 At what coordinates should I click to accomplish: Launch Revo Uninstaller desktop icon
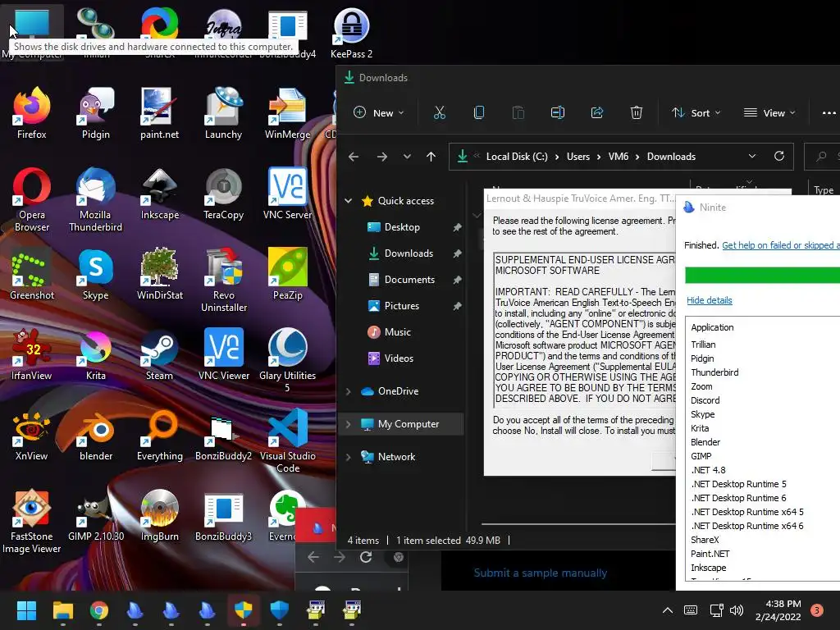coord(223,281)
